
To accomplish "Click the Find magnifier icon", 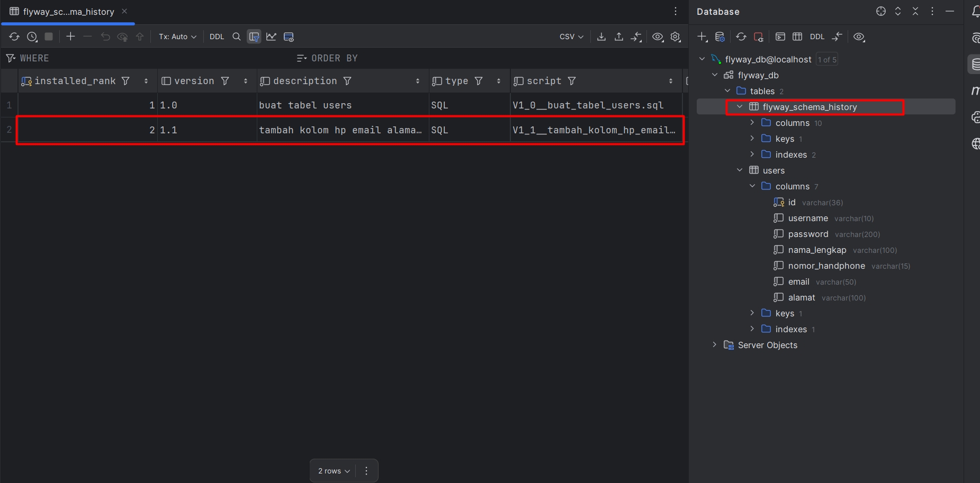I will (x=237, y=37).
